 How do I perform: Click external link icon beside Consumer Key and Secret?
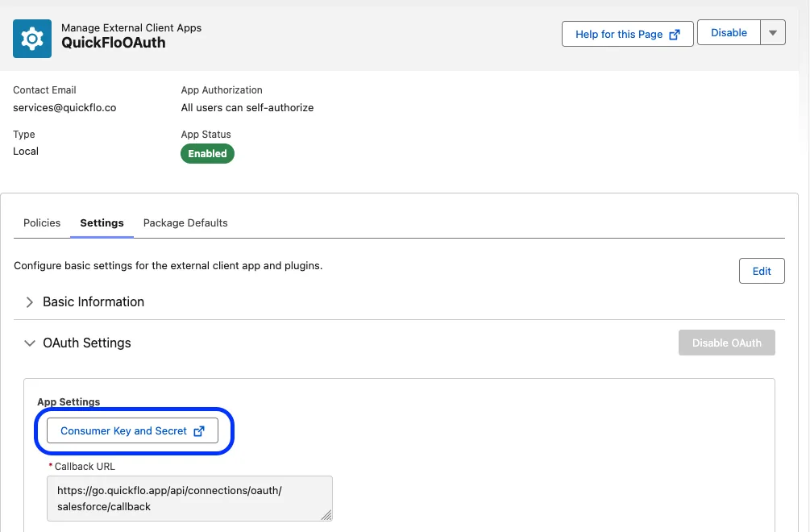(197, 430)
